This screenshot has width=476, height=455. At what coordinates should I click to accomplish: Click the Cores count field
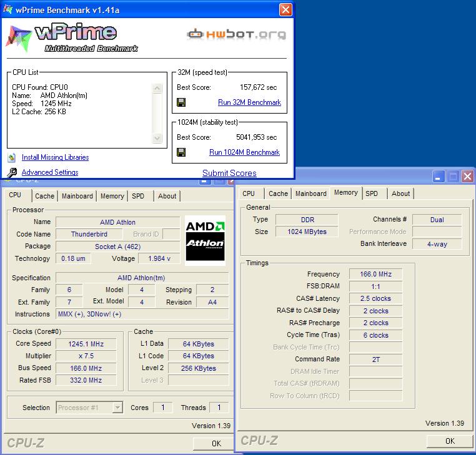(162, 408)
